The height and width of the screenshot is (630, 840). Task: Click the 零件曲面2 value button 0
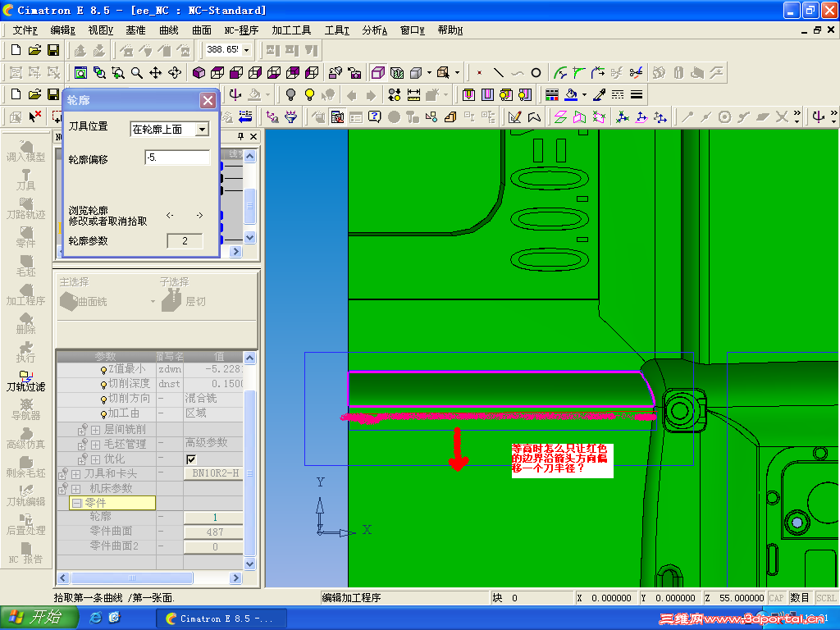pos(214,547)
